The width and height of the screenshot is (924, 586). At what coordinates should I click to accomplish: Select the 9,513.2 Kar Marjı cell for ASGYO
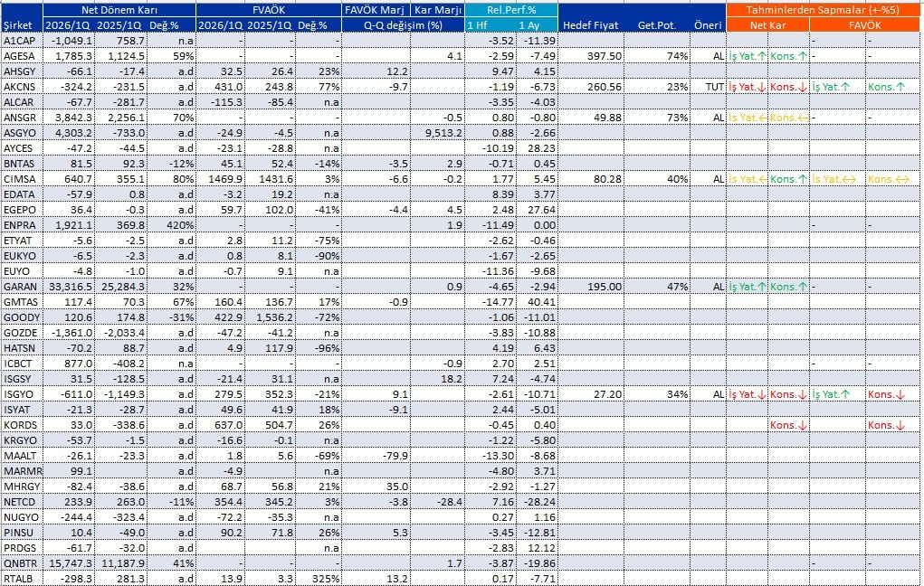pos(436,133)
